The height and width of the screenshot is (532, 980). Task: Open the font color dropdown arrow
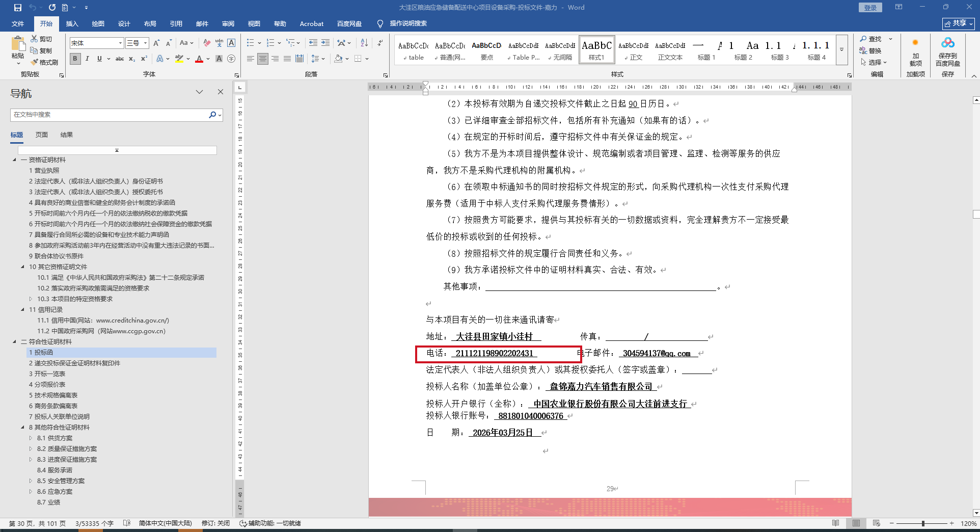(208, 59)
